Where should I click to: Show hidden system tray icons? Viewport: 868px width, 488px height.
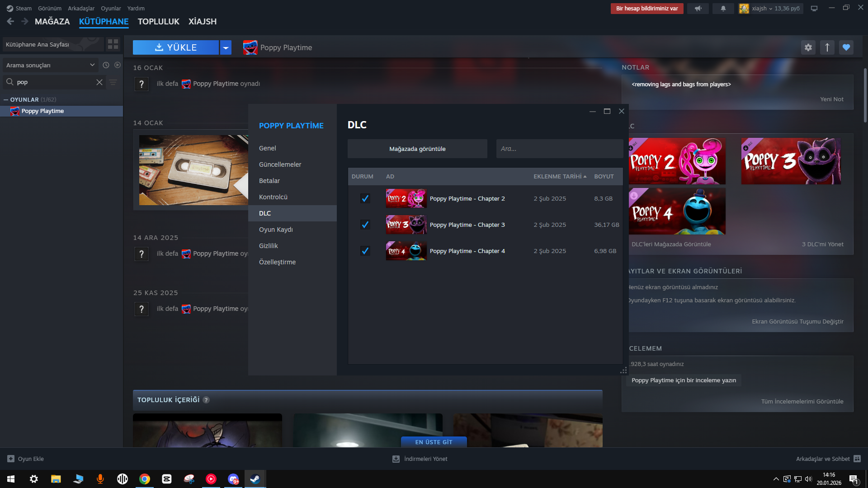[776, 479]
